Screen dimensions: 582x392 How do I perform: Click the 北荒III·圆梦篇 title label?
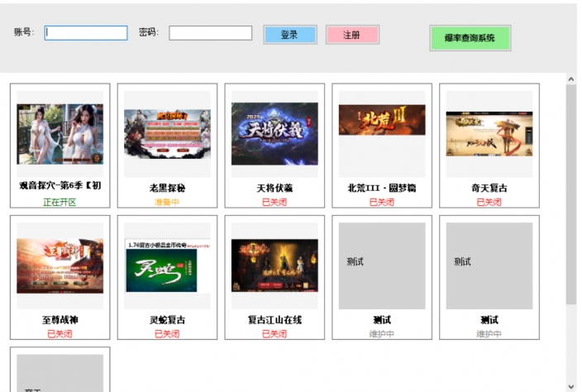[x=382, y=189]
